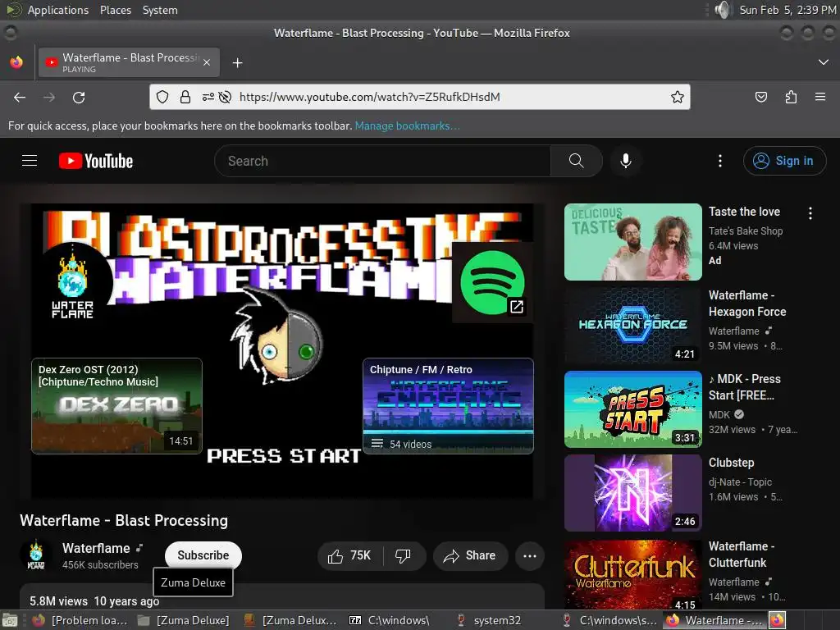The width and height of the screenshot is (840, 630).
Task: Click the Sign in button
Action: [x=784, y=161]
